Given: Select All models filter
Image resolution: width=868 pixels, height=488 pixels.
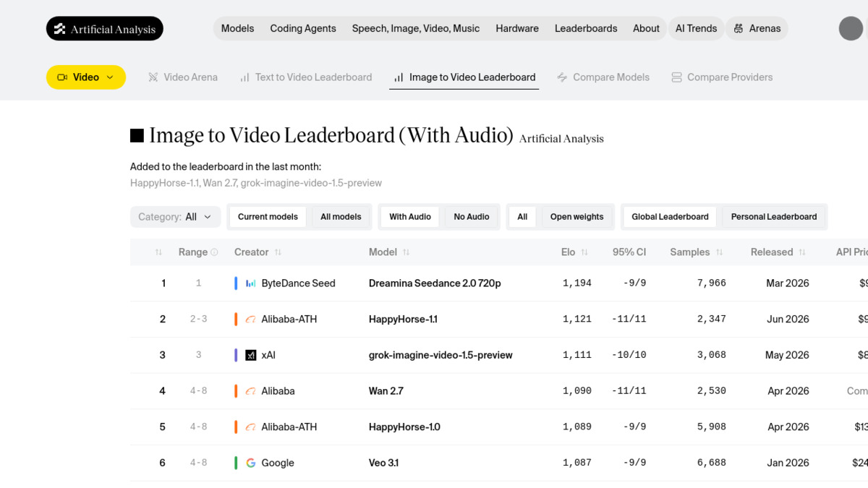Looking at the screenshot, I should click(341, 217).
